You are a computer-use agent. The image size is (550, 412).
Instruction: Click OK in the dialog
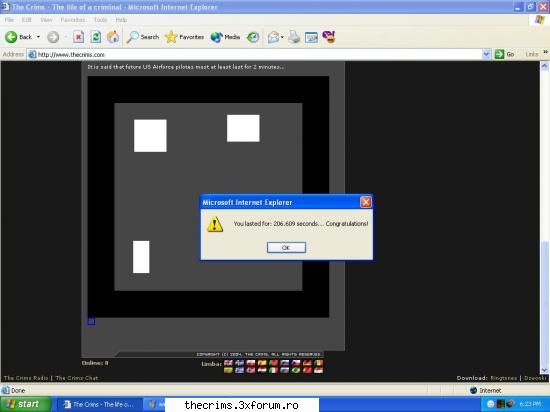pos(286,248)
